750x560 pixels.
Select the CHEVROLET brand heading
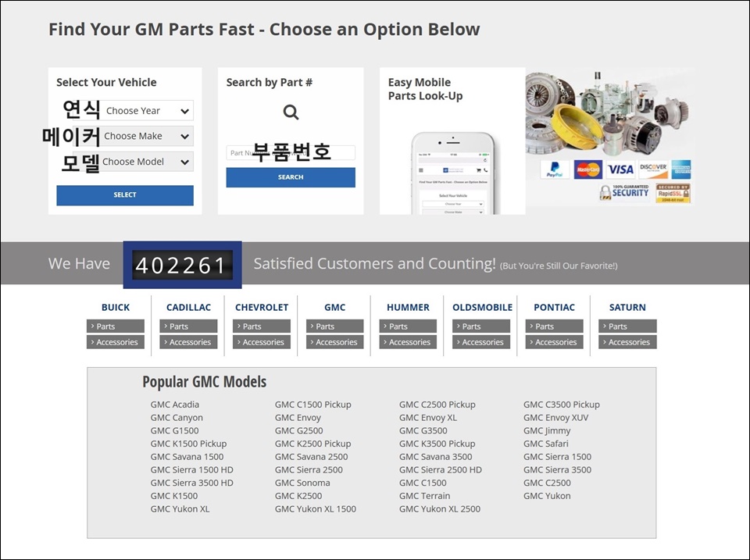[x=262, y=308]
